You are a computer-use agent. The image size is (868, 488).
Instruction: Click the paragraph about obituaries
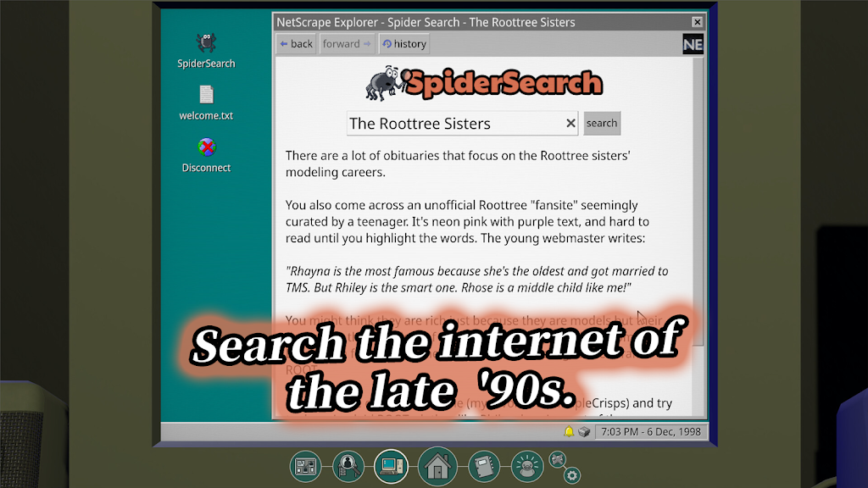pos(458,164)
